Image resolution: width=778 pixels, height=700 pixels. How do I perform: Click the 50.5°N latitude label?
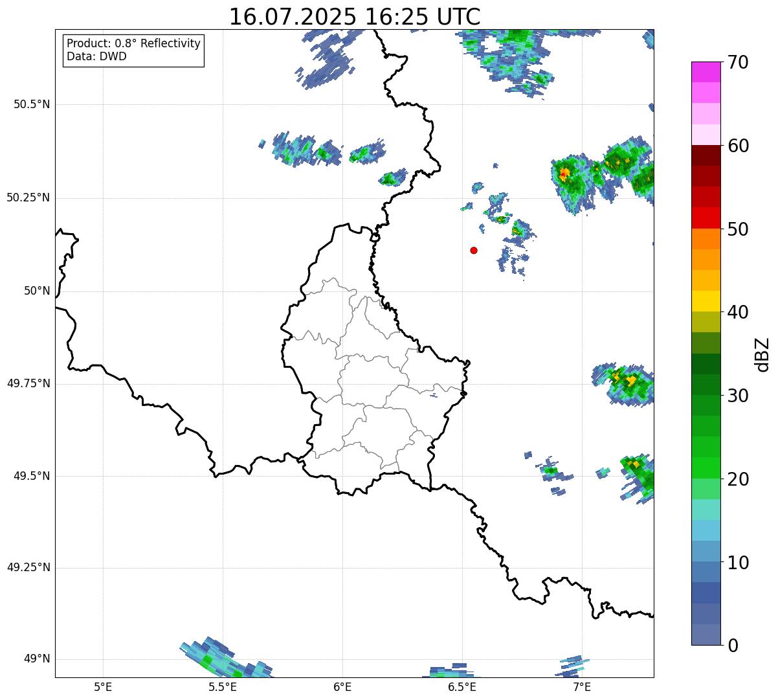32,104
